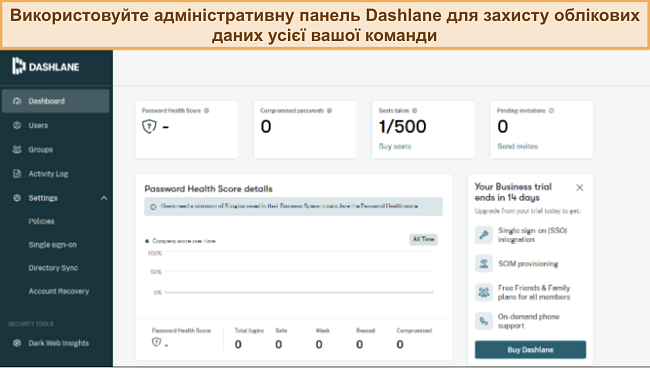Click the Weak count value
The height and width of the screenshot is (368, 650).
click(x=319, y=344)
